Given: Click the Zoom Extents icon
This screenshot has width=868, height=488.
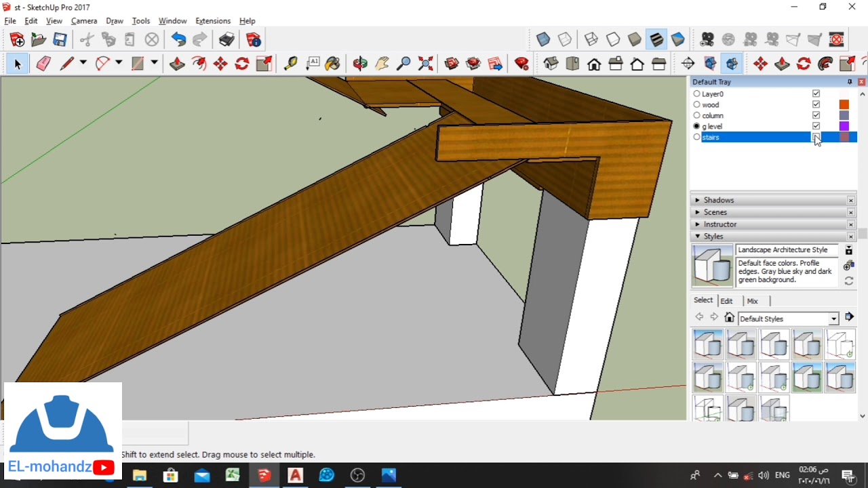Looking at the screenshot, I should (425, 64).
